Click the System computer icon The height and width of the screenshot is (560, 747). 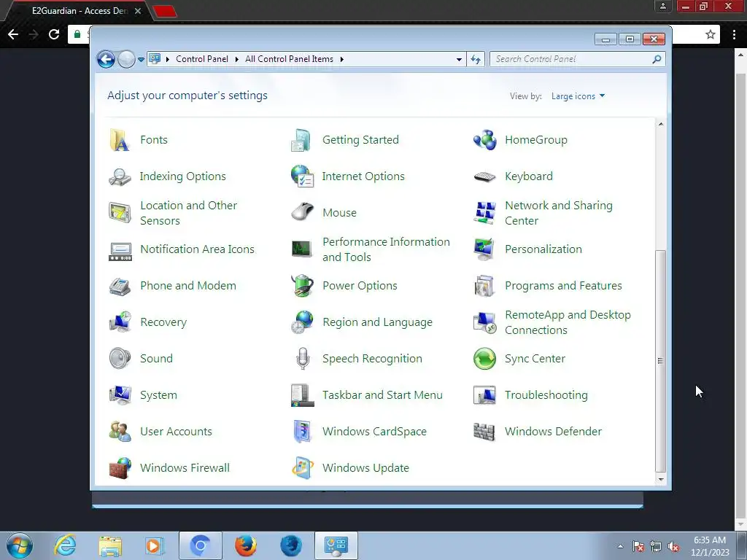[120, 394]
